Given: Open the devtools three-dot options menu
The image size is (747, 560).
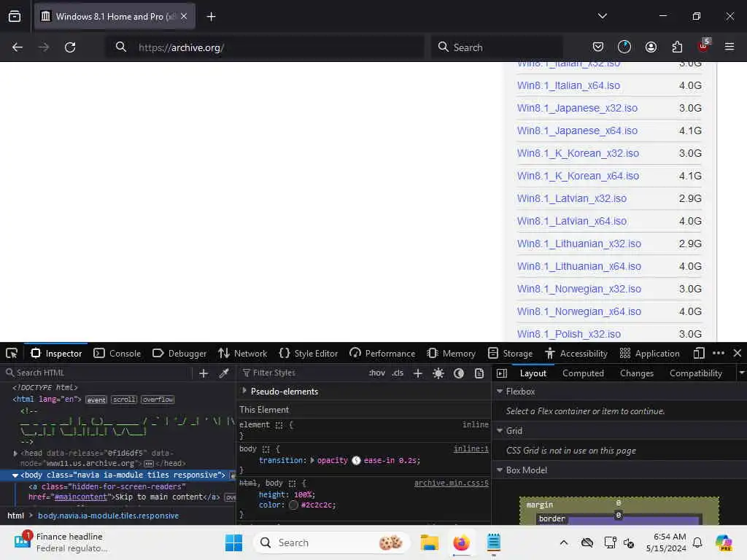Looking at the screenshot, I should 719,354.
